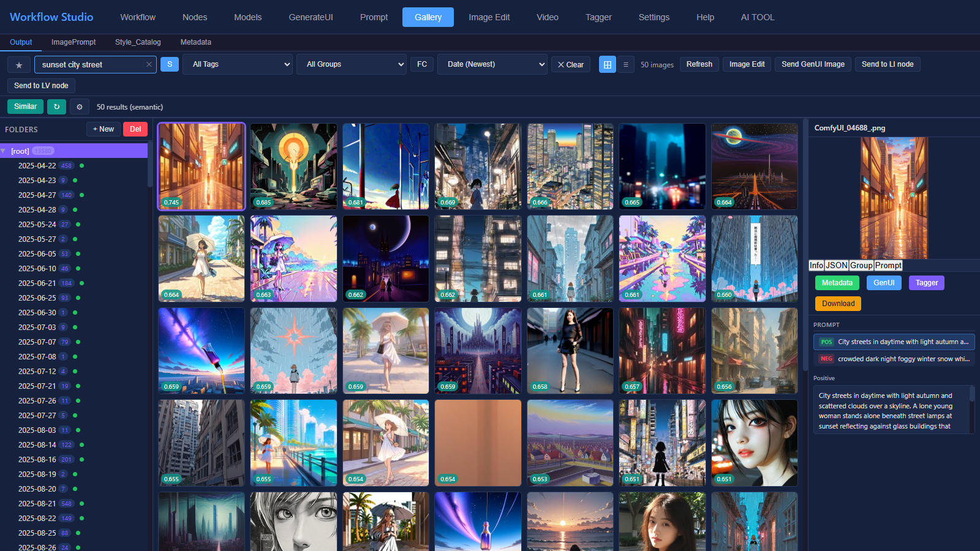The image size is (980, 551).
Task: Click the blue GenUI button
Action: (884, 283)
